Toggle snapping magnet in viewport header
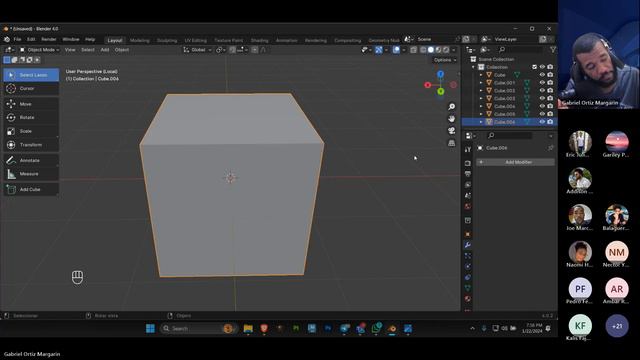Image resolution: width=640 pixels, height=360 pixels. point(233,50)
